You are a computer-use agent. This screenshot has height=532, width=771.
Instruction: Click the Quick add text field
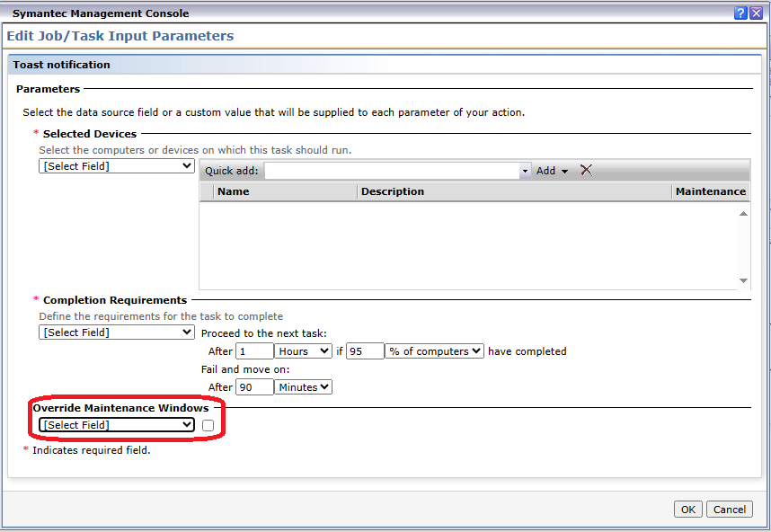(x=391, y=171)
